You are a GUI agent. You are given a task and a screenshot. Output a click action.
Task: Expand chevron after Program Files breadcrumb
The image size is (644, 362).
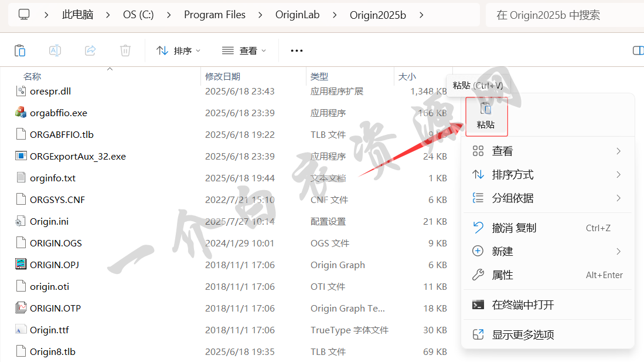coord(260,15)
